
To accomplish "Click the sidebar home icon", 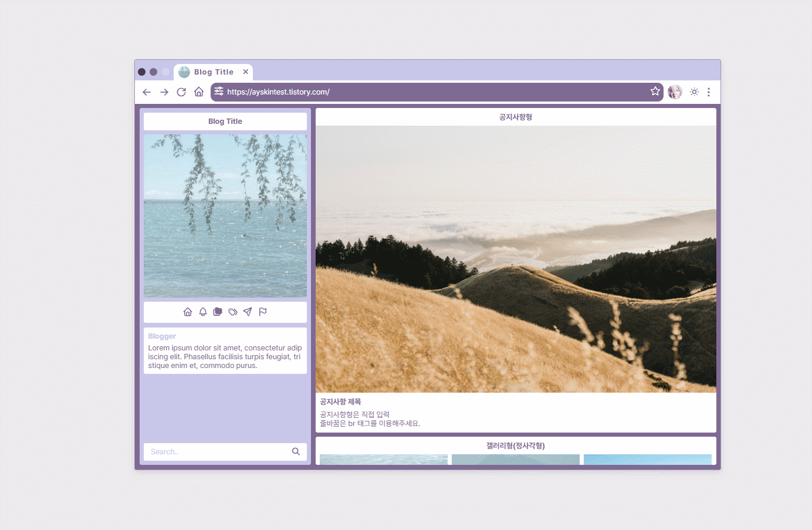I will pyautogui.click(x=188, y=312).
